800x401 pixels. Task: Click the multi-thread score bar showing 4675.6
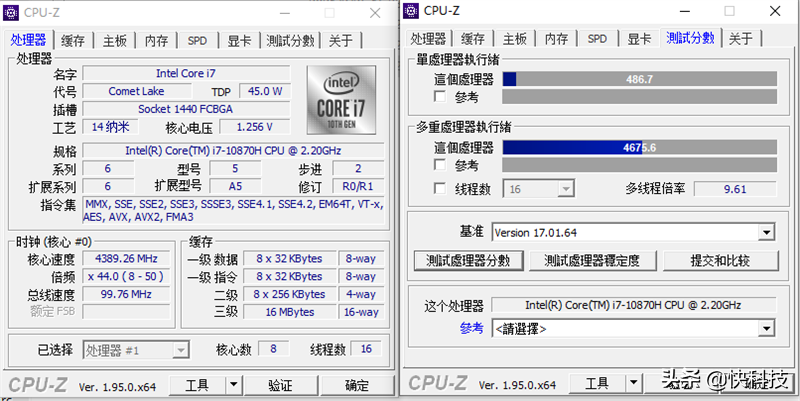tap(639, 147)
